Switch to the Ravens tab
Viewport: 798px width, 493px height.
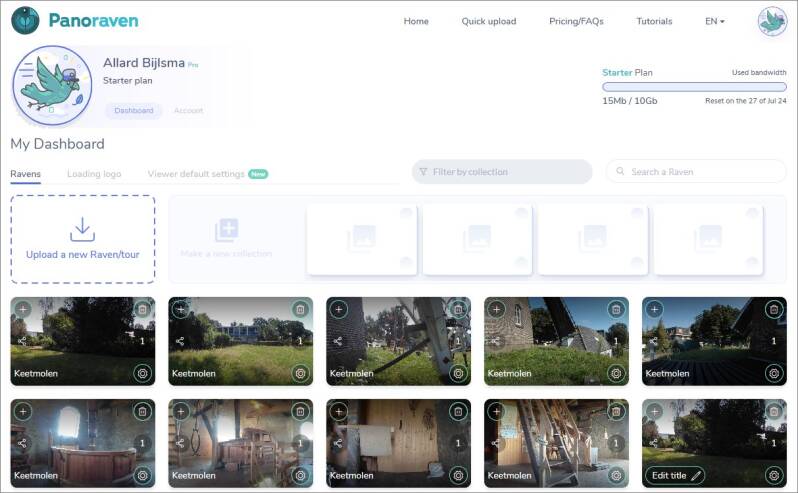[25, 174]
